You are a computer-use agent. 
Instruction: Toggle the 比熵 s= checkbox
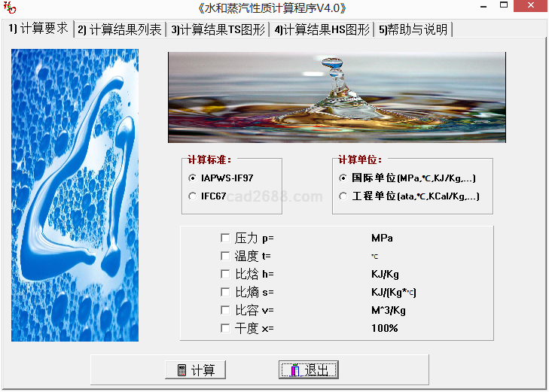click(x=225, y=292)
